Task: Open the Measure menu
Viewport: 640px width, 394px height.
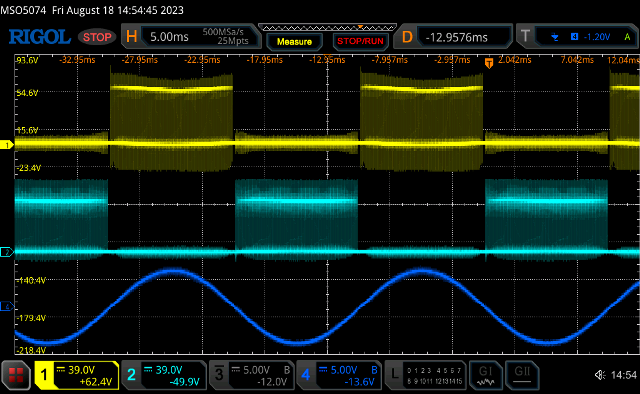Action: click(294, 41)
